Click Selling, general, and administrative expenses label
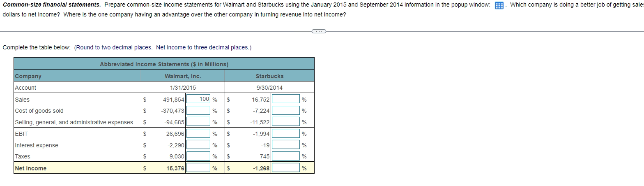Viewport: 644px width, 186px height. 74,122
